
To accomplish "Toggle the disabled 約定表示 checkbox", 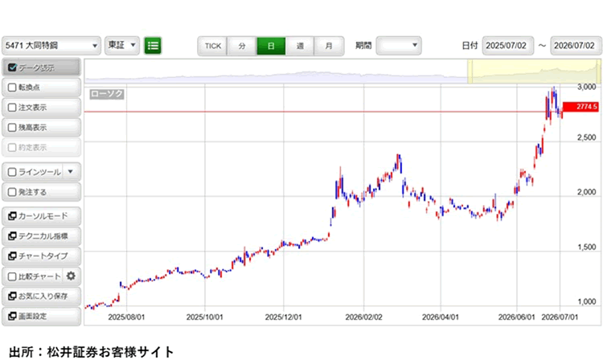I will point(12,148).
